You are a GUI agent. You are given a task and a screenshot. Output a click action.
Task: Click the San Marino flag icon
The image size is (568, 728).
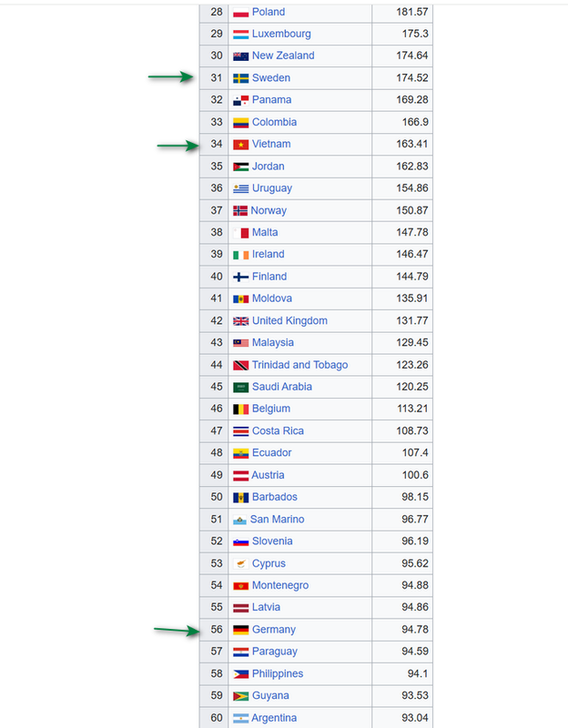pos(239,520)
